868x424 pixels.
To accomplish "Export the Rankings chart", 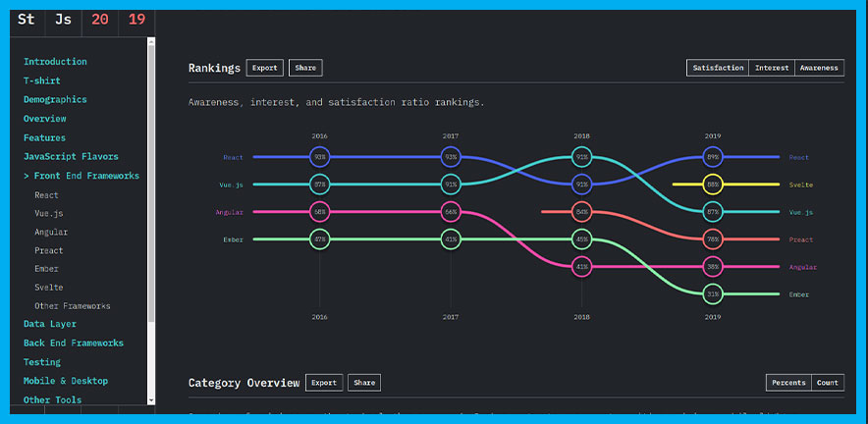I will coord(265,68).
